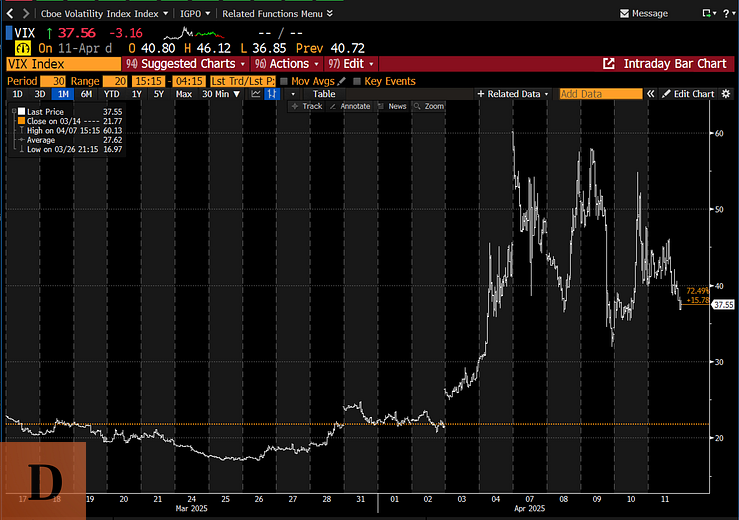The height and width of the screenshot is (520, 739).
Task: Click the High on 04/07 legend row
Action: [x=70, y=131]
